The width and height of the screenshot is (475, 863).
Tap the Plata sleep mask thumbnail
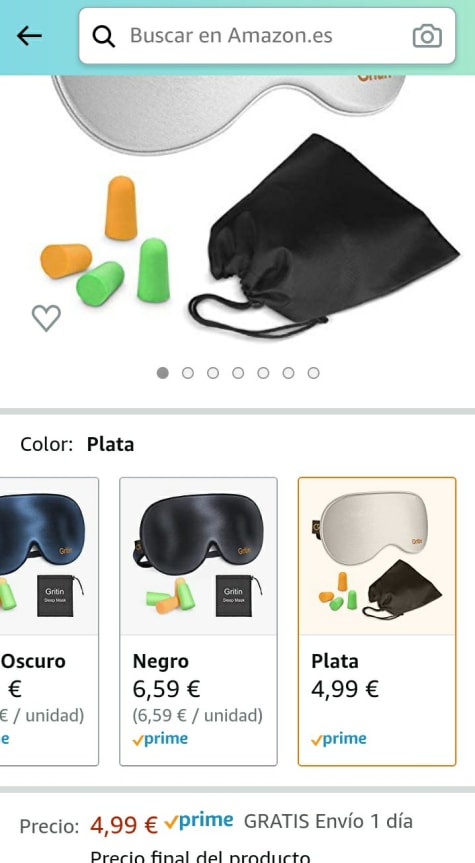pyautogui.click(x=377, y=556)
